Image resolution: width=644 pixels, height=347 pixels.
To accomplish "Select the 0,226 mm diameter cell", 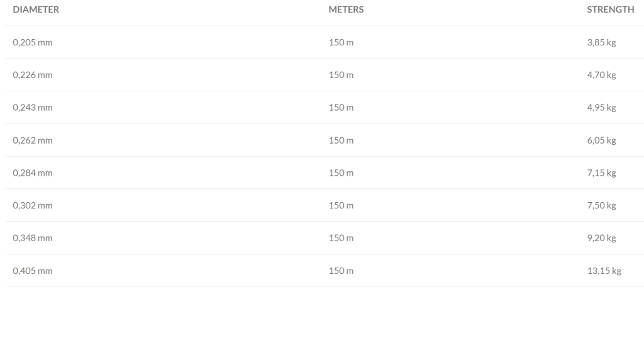I will [33, 75].
